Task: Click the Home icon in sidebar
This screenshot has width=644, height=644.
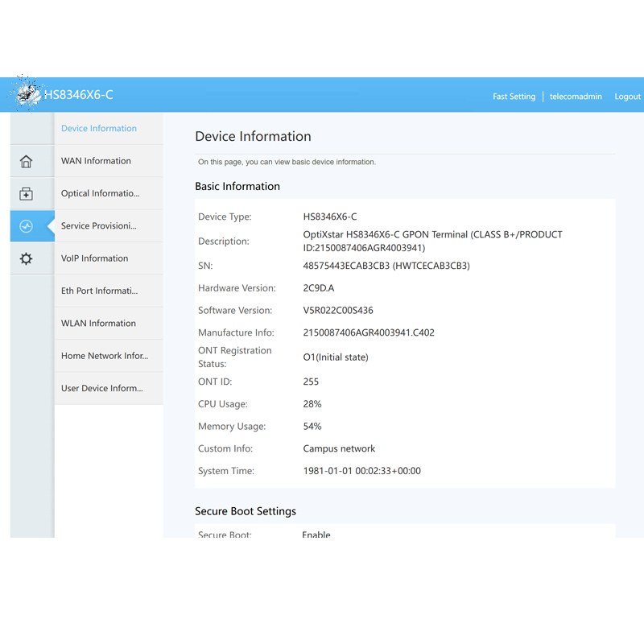Action: click(26, 162)
